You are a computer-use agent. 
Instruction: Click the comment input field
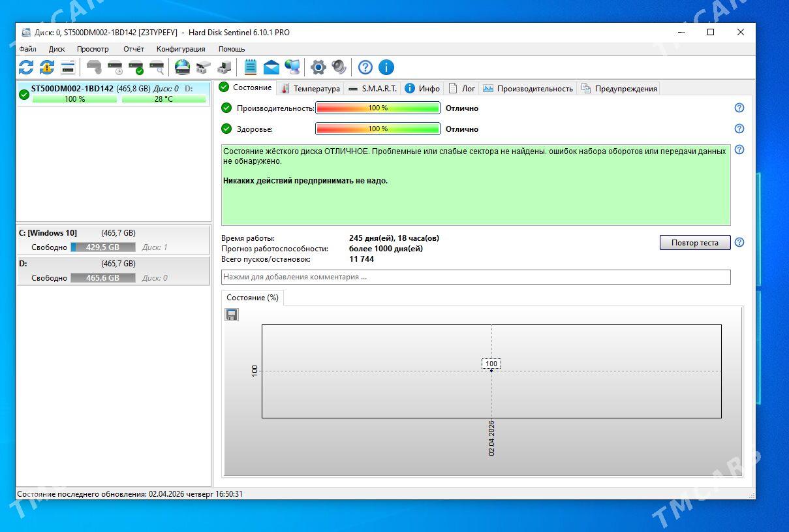(x=475, y=277)
